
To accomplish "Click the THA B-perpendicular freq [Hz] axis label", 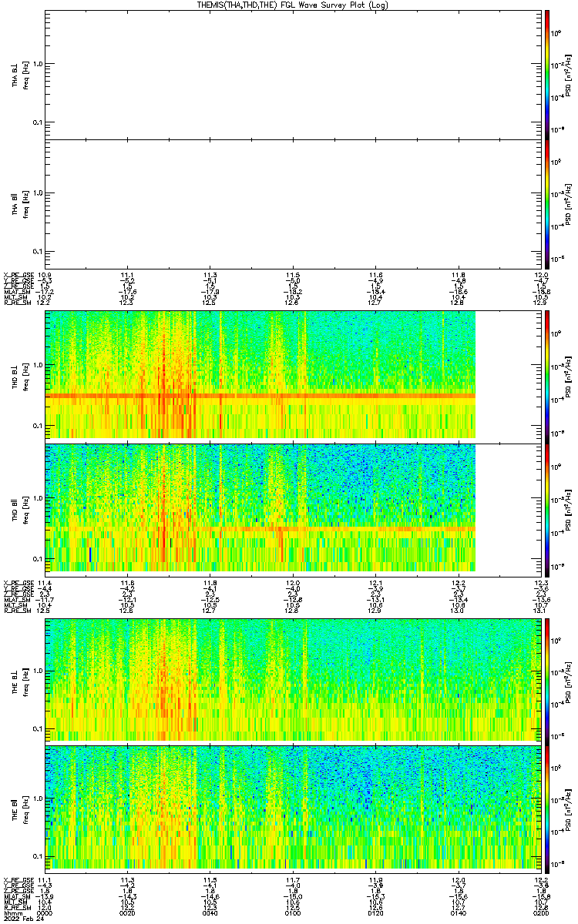I will coord(25,75).
